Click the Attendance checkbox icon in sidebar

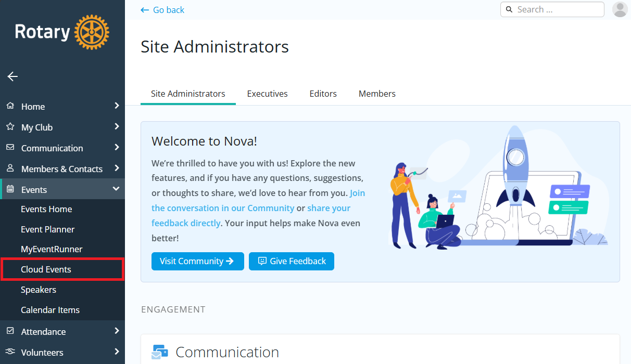[x=10, y=331]
